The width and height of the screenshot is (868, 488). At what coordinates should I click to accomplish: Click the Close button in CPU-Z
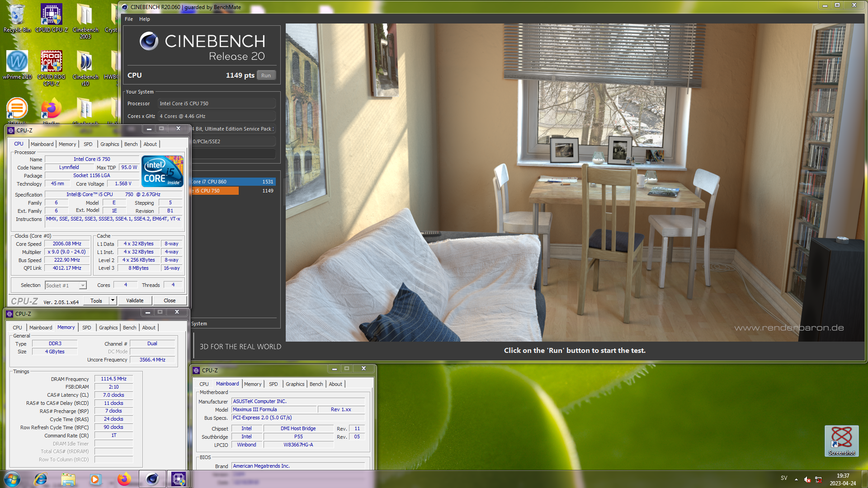coord(170,300)
